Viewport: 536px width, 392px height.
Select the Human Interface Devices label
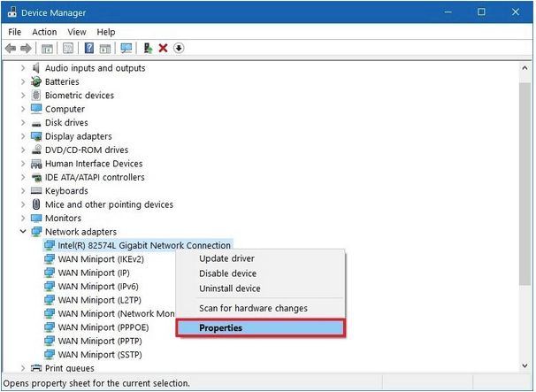pos(94,164)
